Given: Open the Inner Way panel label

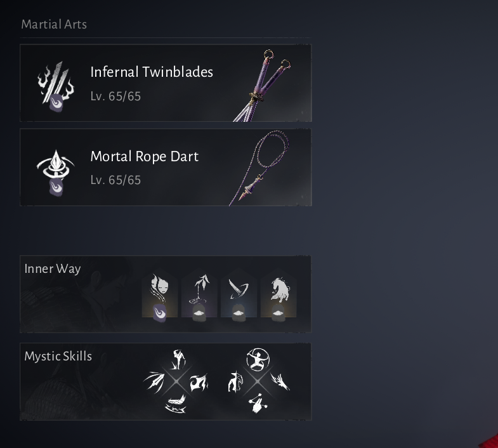Looking at the screenshot, I should point(53,269).
